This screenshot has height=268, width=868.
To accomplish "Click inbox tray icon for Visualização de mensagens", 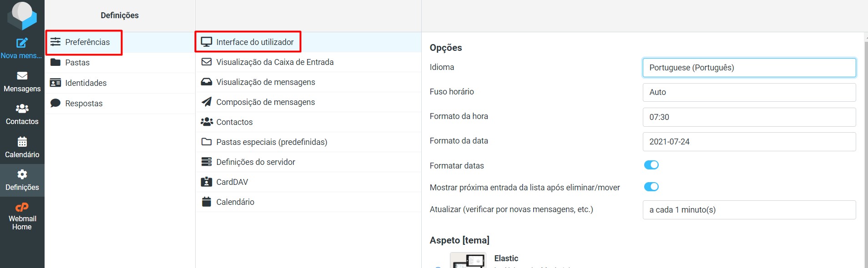I will [x=207, y=82].
